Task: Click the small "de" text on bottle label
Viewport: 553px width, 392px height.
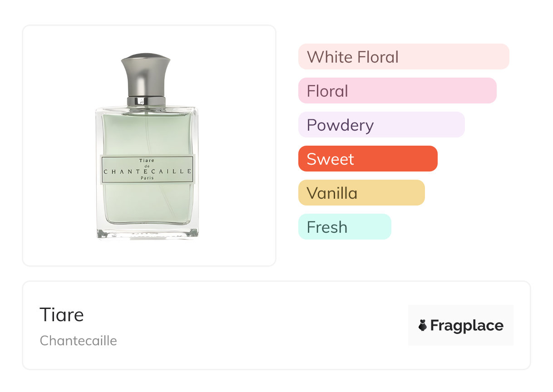Action: [x=147, y=166]
